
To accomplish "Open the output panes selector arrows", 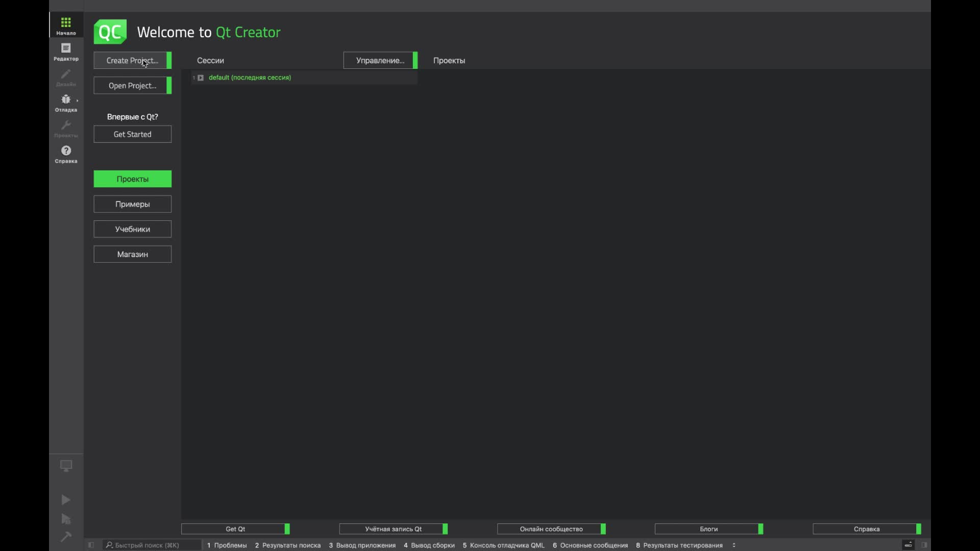I will 734,545.
